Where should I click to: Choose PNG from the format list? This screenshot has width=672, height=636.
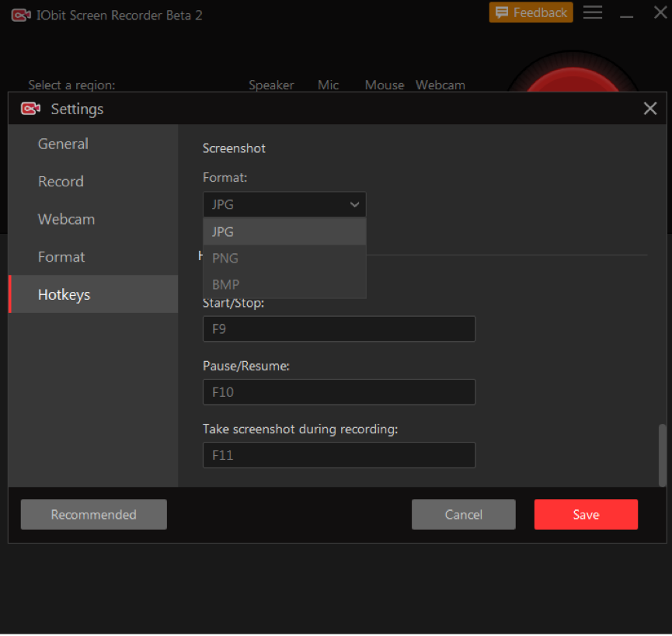[284, 259]
